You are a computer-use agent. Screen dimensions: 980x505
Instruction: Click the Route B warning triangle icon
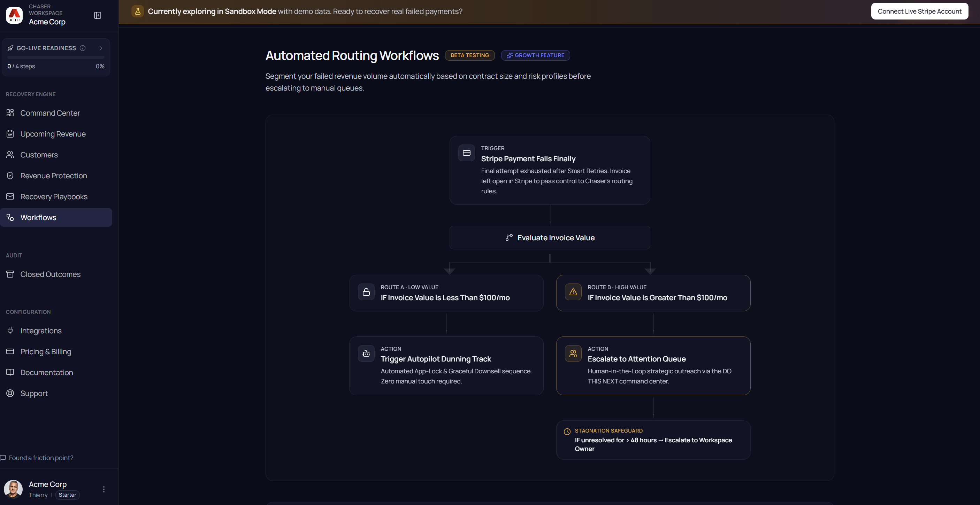[573, 292]
